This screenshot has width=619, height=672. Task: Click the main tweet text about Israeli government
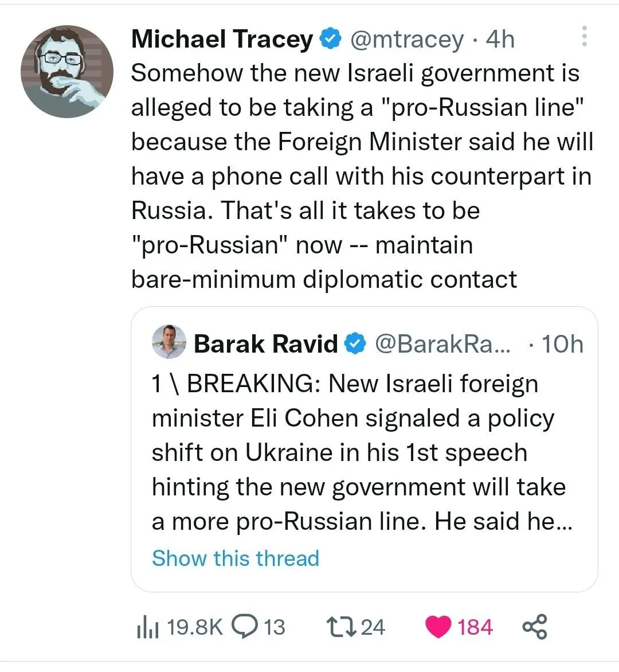point(361,175)
